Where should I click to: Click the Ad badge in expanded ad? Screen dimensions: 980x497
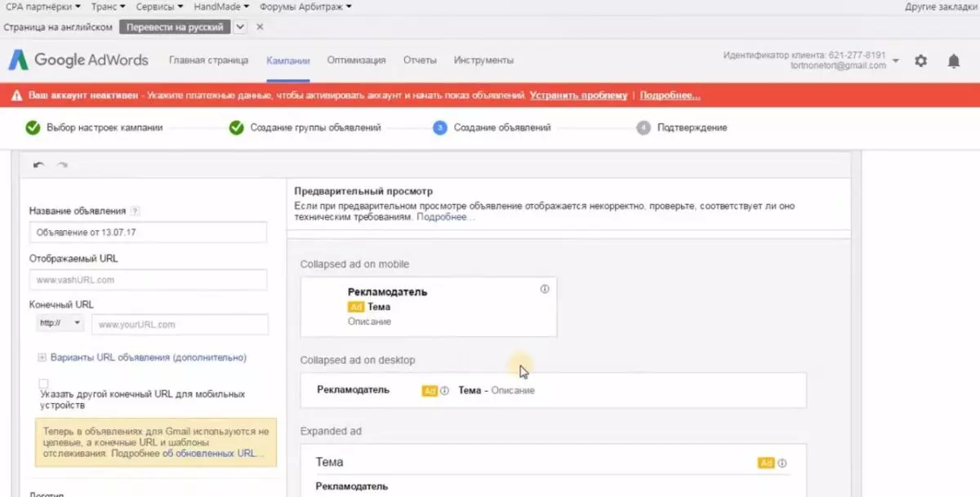766,463
